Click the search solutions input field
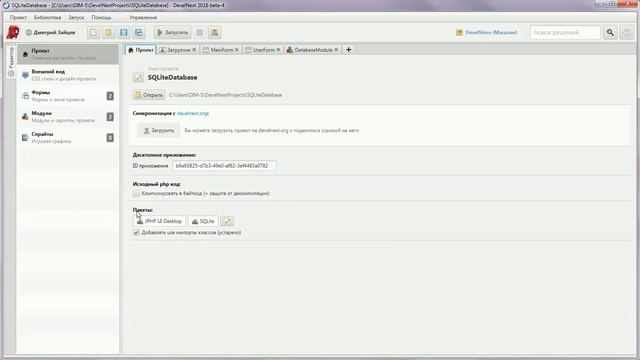This screenshot has height=360, width=640. point(565,32)
